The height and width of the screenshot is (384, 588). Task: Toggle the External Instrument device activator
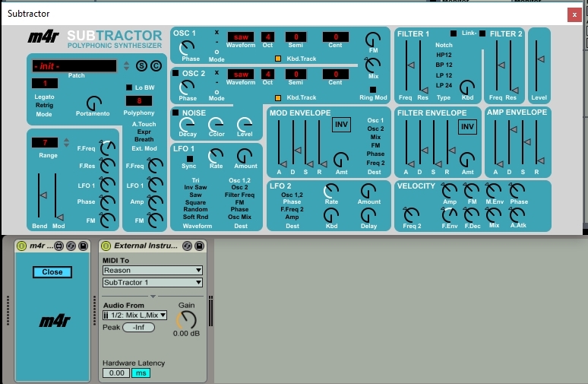(x=106, y=246)
